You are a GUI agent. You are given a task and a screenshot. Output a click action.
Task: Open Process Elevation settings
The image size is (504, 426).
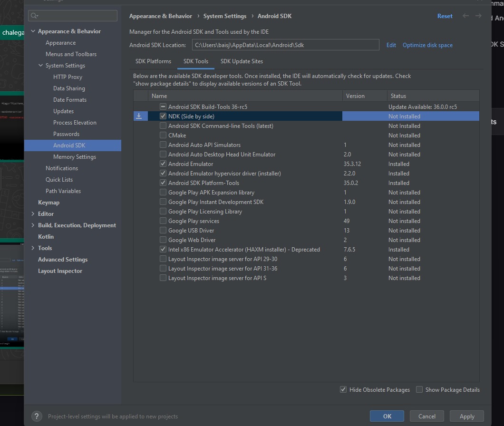point(75,123)
